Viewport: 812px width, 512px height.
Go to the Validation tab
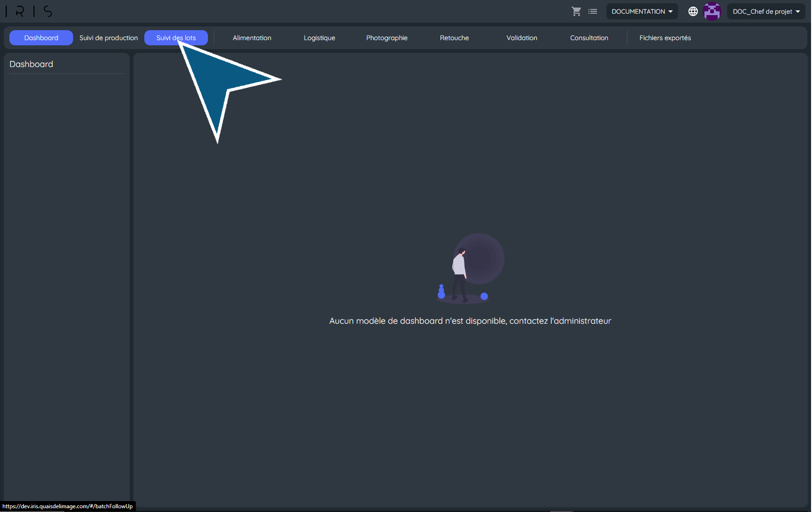522,38
